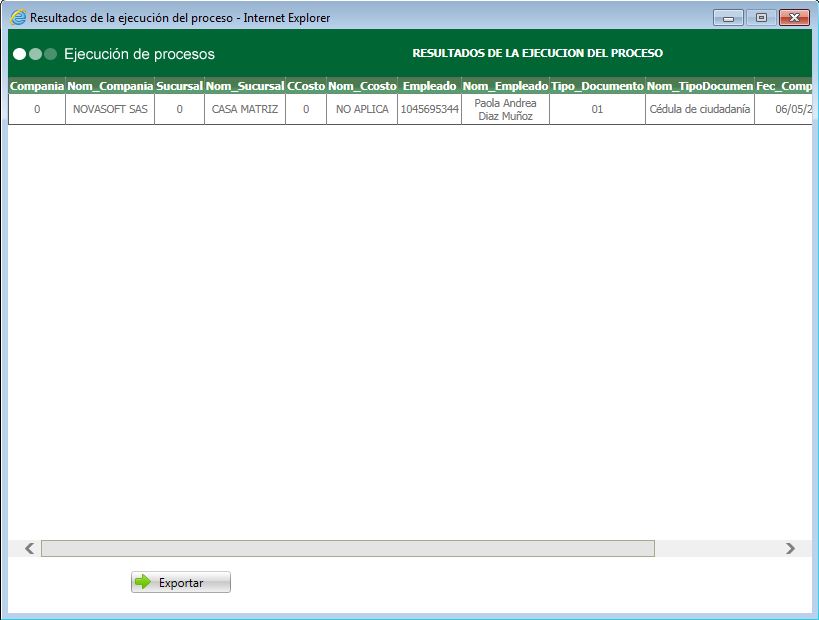Click the horizontal scrollbar track

point(400,547)
